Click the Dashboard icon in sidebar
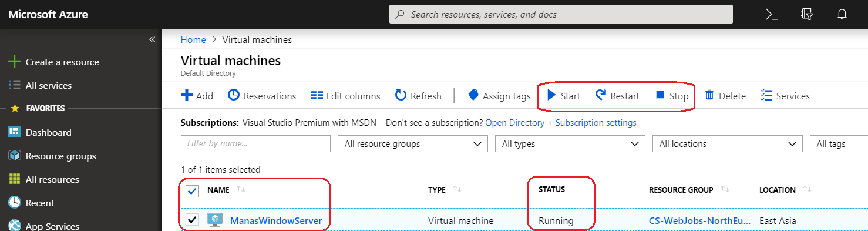Screen dimensions: 868x231 tap(15, 132)
